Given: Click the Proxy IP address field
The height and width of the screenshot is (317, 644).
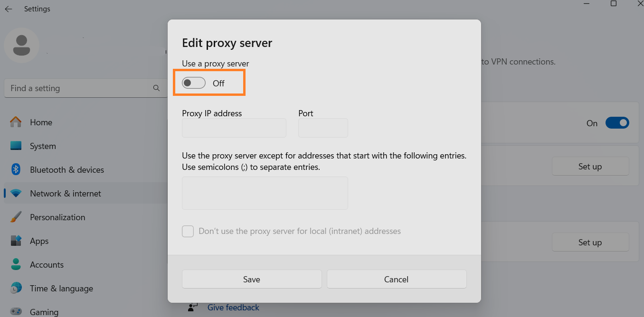Looking at the screenshot, I should [x=234, y=128].
